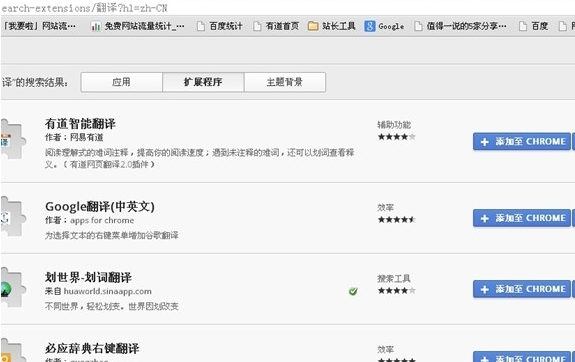Screen dimensions: 575x362
Task: Click the plus icon on 有道智能翻译 add button
Action: point(484,142)
